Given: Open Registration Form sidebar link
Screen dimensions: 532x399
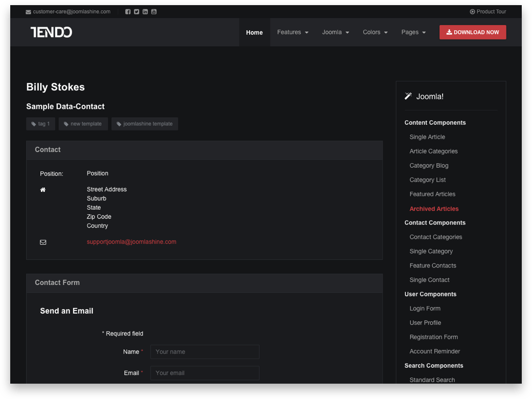Looking at the screenshot, I should (x=434, y=337).
